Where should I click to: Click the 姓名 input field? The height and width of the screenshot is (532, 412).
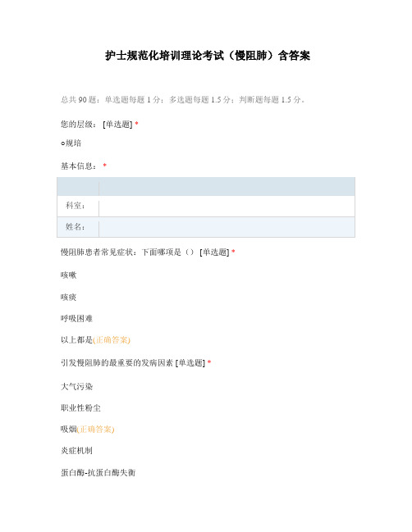click(227, 227)
